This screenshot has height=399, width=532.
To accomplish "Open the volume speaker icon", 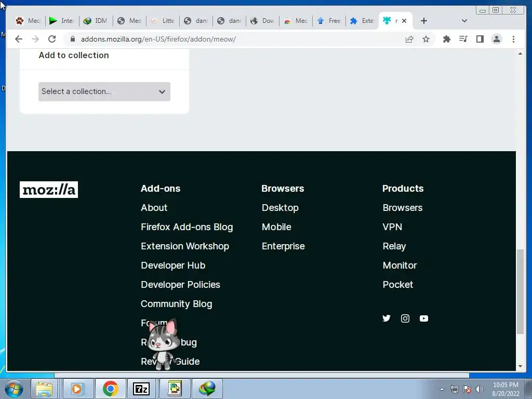I will point(480,389).
